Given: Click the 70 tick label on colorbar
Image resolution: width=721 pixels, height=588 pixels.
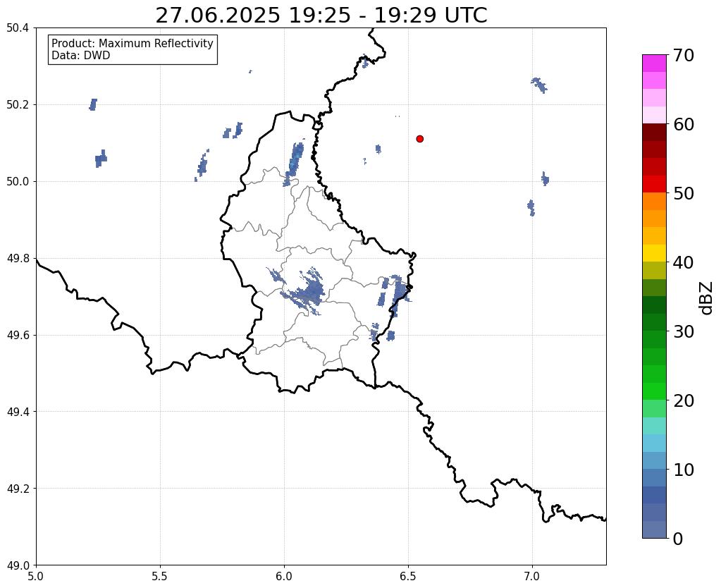Looking at the screenshot, I should click(x=684, y=55).
